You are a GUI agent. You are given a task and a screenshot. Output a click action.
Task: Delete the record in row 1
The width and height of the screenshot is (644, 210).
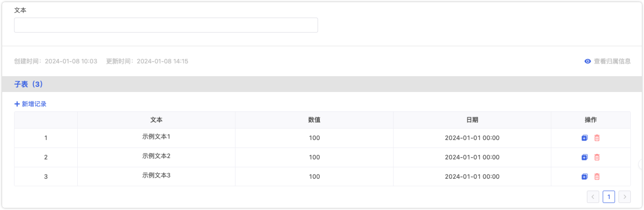pyautogui.click(x=597, y=138)
